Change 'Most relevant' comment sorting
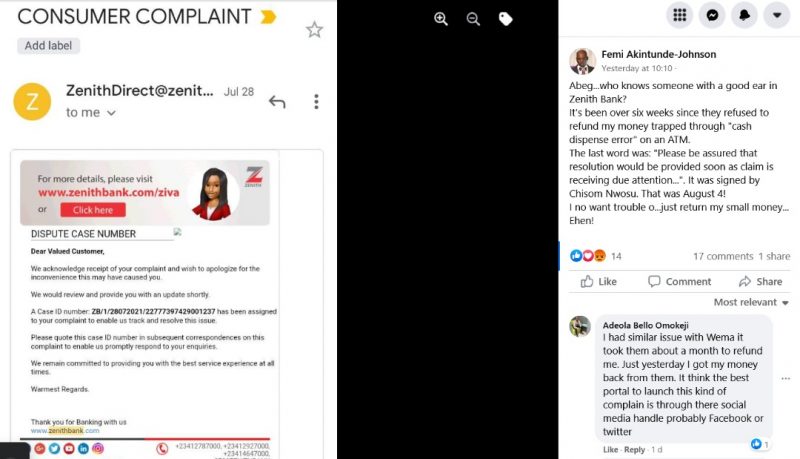 click(x=751, y=302)
